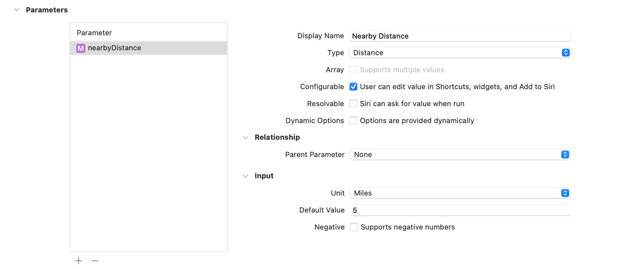Collapse the Parameters section
The image size is (644, 269).
[17, 10]
